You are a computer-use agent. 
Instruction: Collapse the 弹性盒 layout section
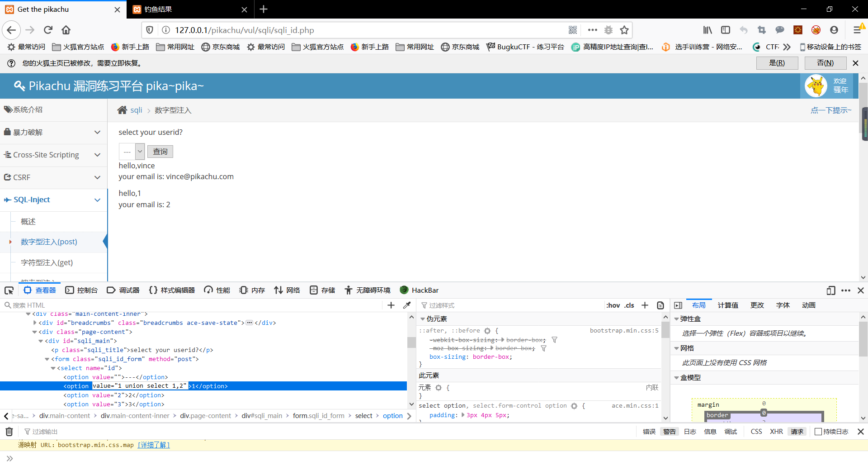point(676,319)
